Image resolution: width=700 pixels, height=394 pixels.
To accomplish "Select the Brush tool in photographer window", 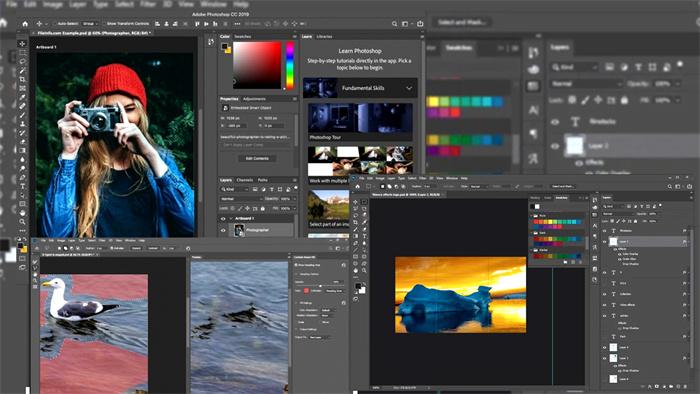I will pyautogui.click(x=22, y=115).
